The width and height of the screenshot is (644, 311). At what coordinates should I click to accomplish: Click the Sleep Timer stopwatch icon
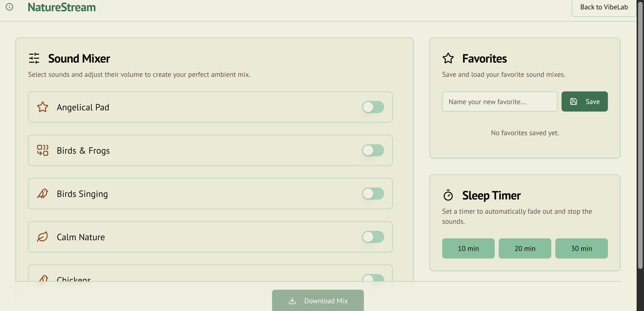click(448, 195)
